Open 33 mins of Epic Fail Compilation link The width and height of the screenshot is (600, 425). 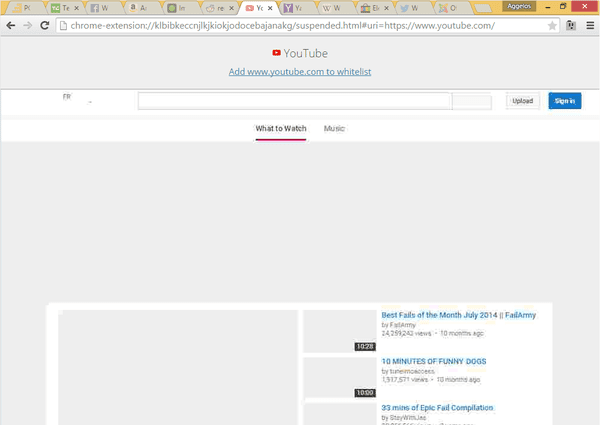tap(437, 408)
